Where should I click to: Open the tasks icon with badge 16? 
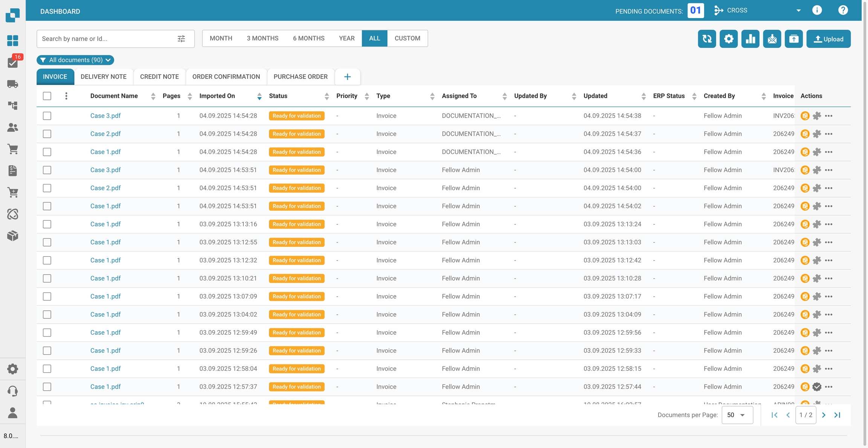point(13,62)
